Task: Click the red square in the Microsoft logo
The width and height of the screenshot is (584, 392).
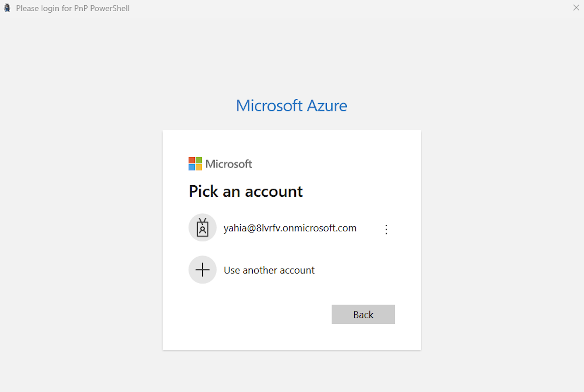Action: pos(192,160)
